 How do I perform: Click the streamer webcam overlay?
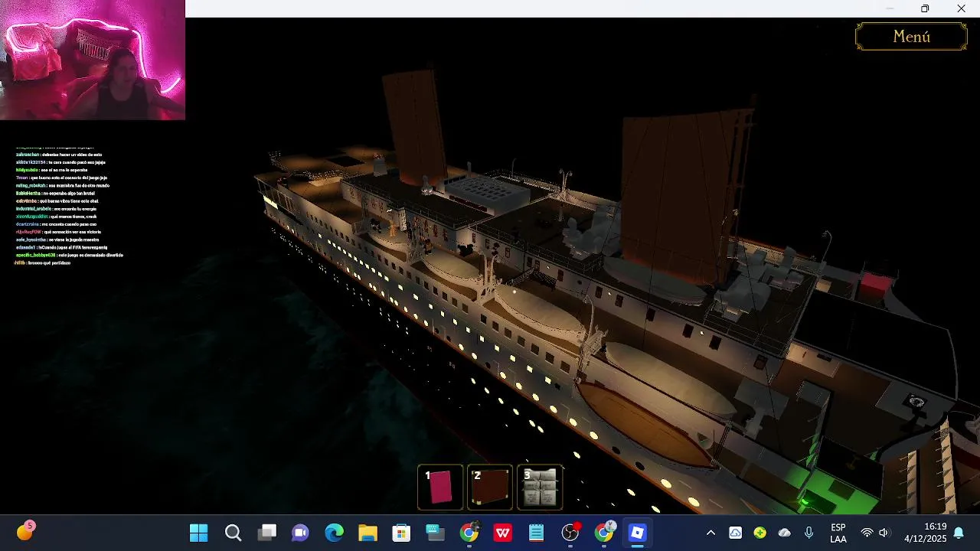click(93, 60)
